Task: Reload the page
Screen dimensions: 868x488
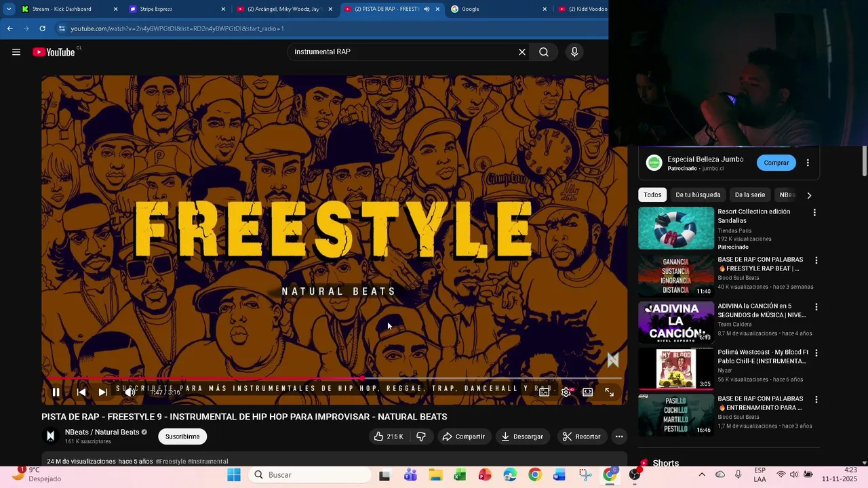Action: coord(42,28)
